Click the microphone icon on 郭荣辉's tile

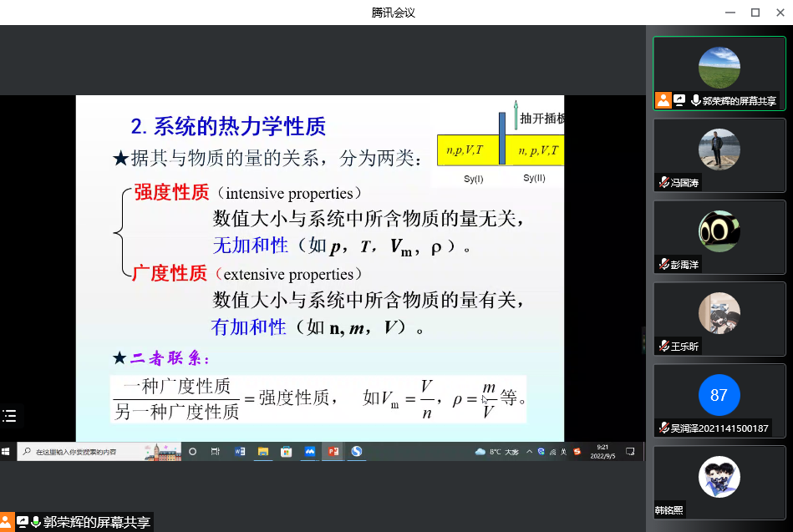pyautogui.click(x=695, y=100)
